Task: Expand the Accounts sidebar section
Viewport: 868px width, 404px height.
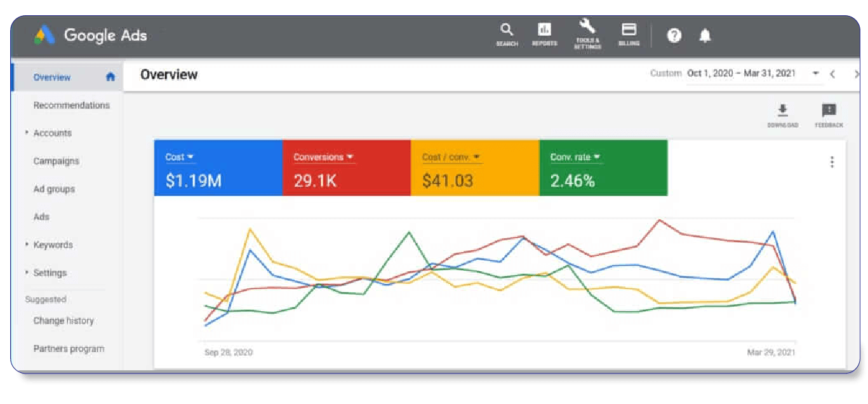Action: click(27, 133)
